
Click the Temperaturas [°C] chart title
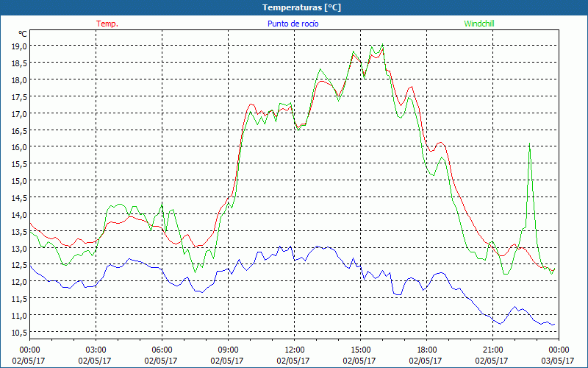click(x=301, y=7)
